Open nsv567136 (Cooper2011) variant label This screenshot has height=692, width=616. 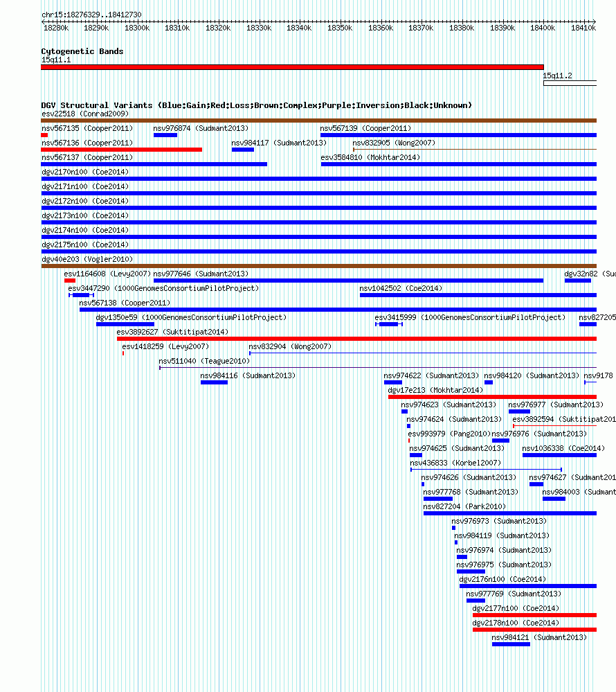(x=87, y=143)
